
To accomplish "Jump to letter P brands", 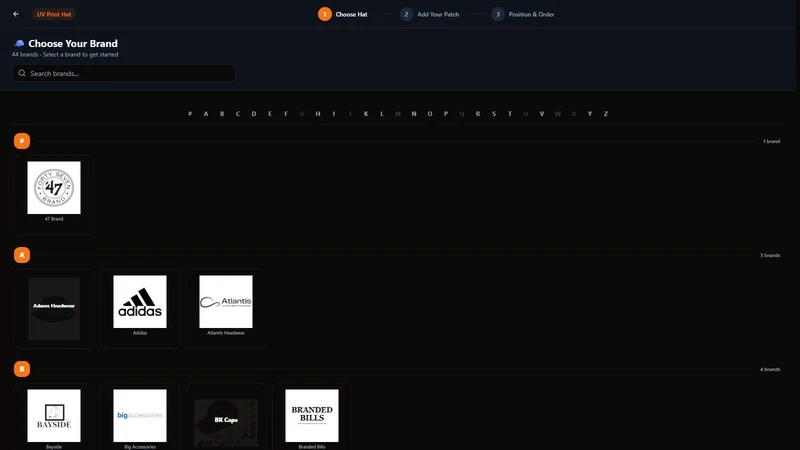I will [x=446, y=114].
